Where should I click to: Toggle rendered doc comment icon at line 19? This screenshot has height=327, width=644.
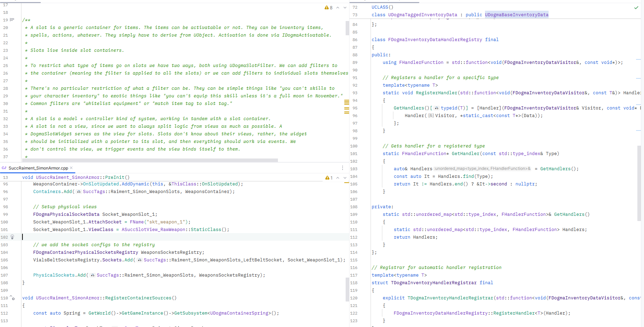point(12,20)
